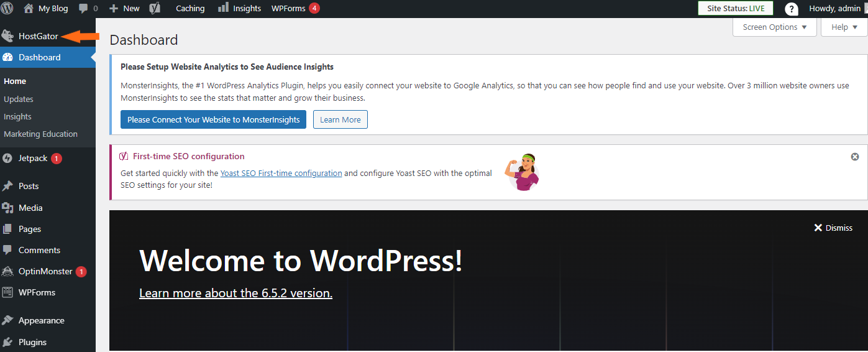Screen dimensions: 868x352
Task: Open the help question mark icon
Action: pyautogui.click(x=791, y=9)
